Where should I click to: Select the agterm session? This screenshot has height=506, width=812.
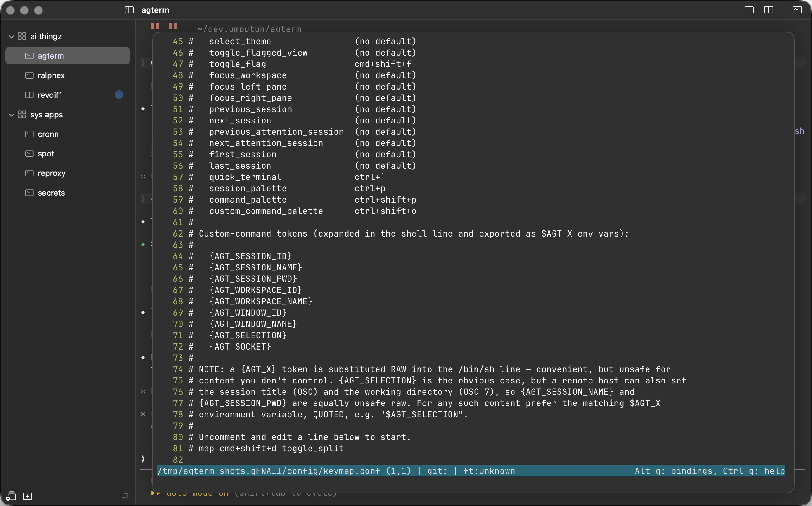67,56
